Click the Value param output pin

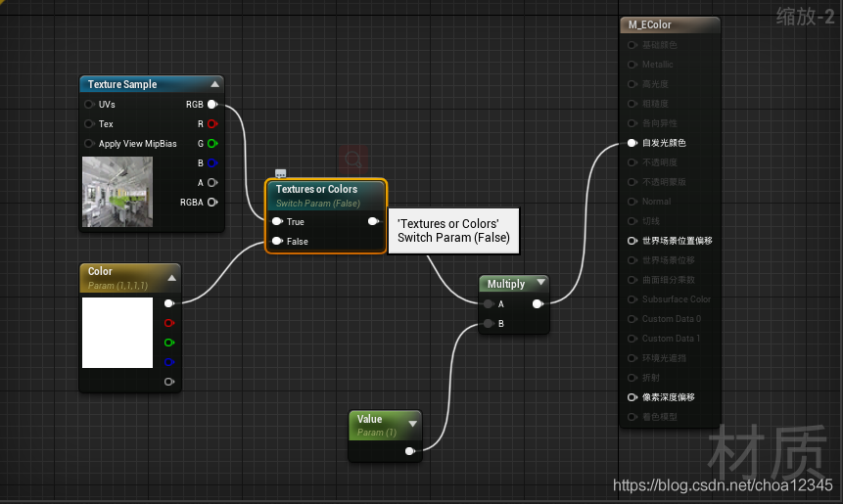coord(410,451)
